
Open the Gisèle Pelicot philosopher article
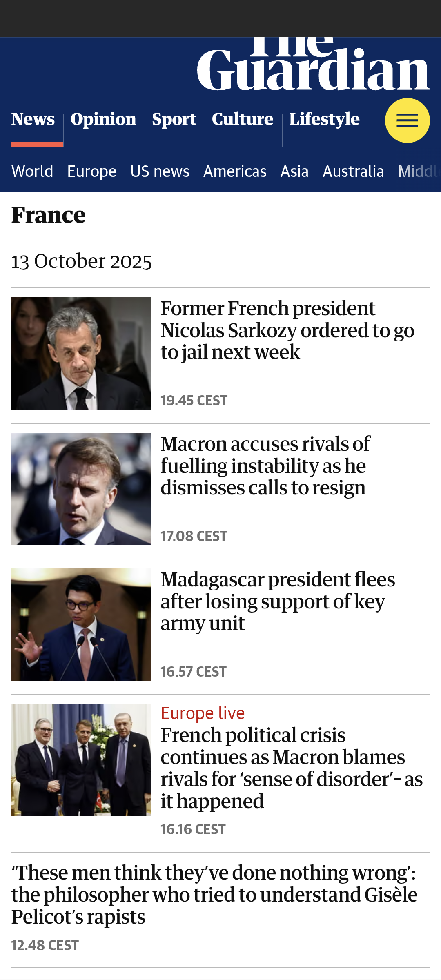pyautogui.click(x=214, y=895)
